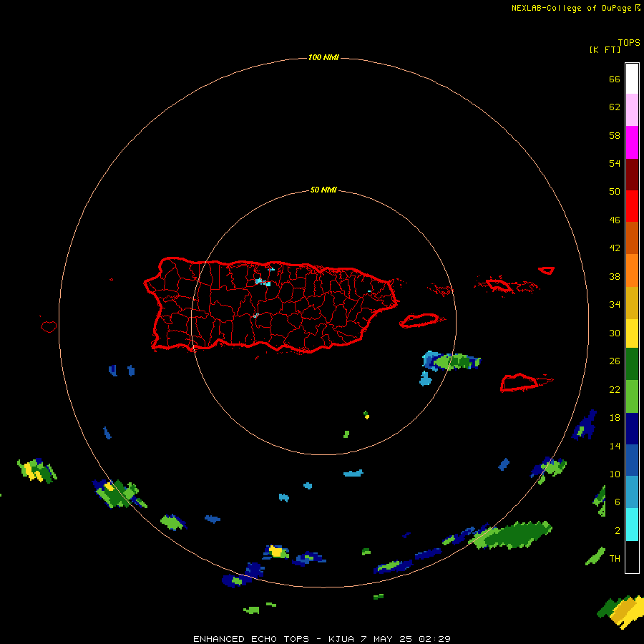Click the navy blue 14-18 K FT legend swatch
This screenshot has height=644, width=644.
coord(632,429)
